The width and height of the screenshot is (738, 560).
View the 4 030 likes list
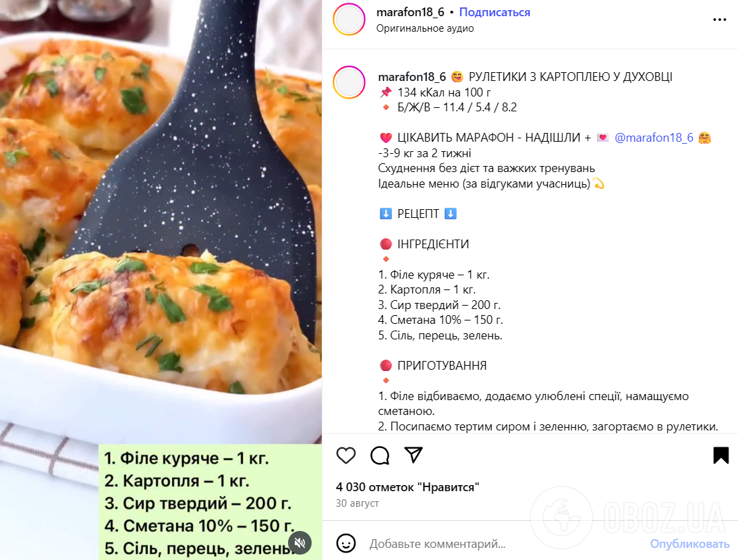(407, 487)
